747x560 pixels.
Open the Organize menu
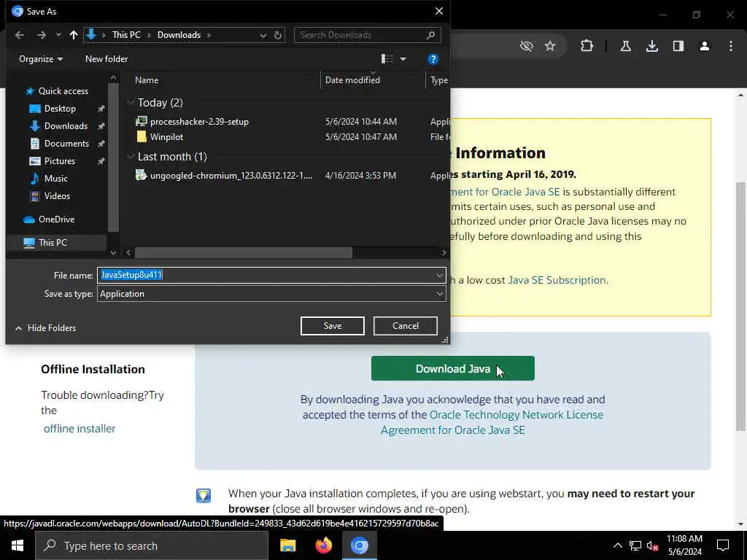click(x=41, y=59)
